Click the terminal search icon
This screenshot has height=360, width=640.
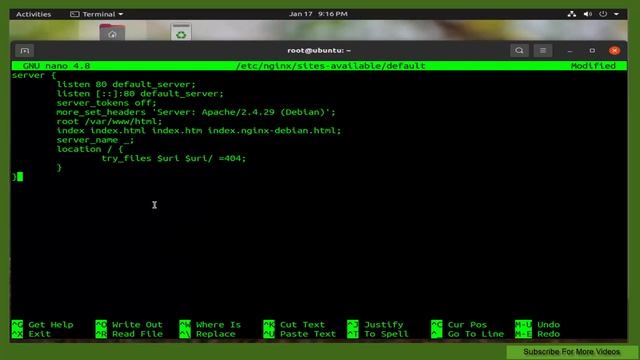[519, 51]
